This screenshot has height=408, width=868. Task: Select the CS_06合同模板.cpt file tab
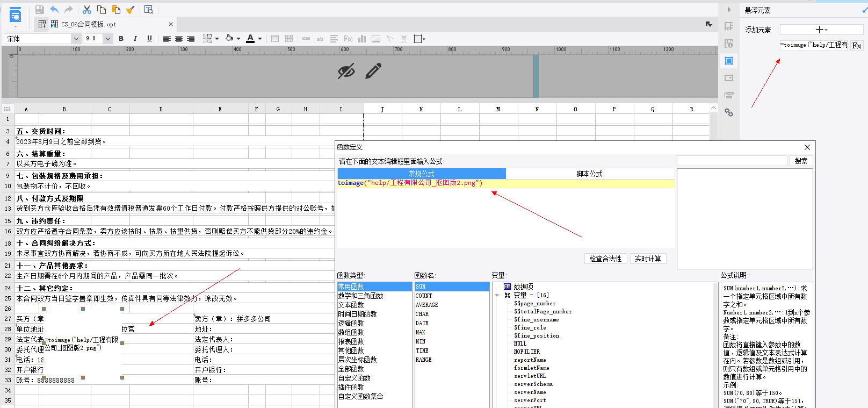[x=89, y=24]
